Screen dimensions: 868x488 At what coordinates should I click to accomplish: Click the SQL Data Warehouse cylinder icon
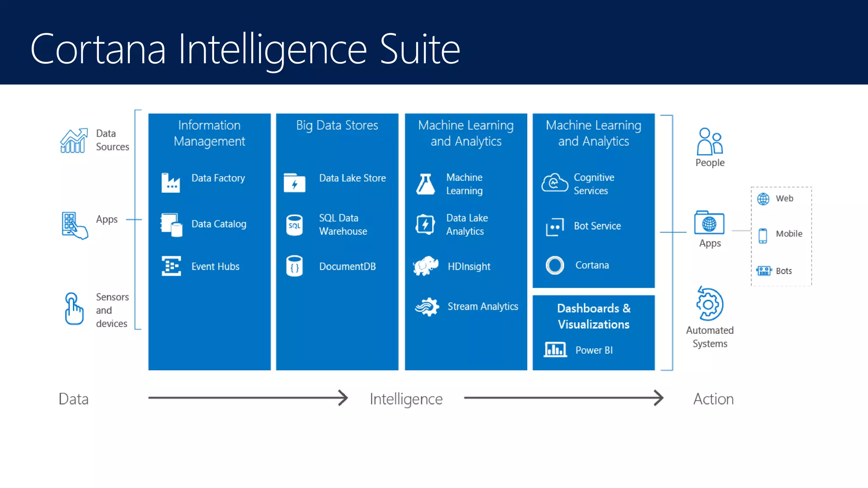tap(295, 225)
